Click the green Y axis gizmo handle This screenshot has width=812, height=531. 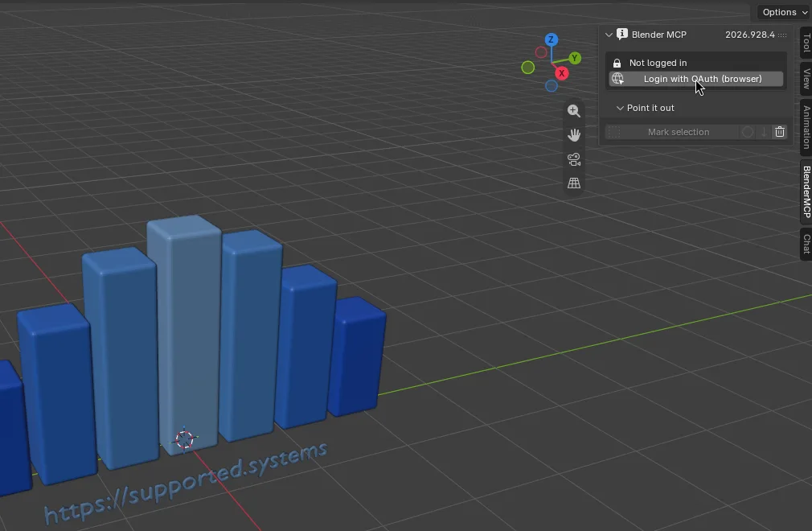pyautogui.click(x=574, y=58)
